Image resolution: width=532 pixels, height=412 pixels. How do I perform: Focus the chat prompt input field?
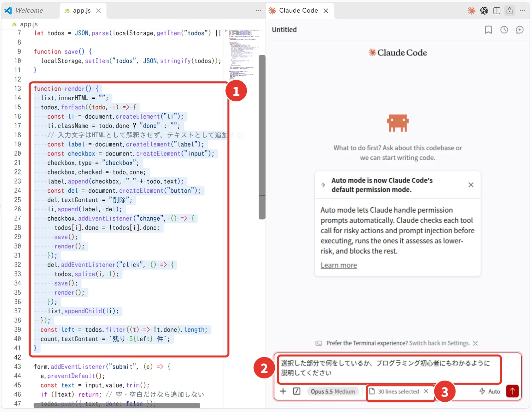389,368
